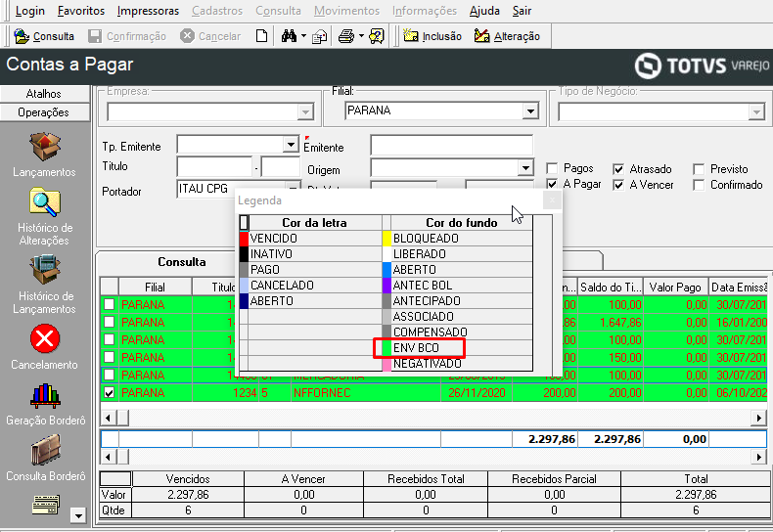Click the new blank document icon
The image size is (773, 532).
(x=262, y=36)
